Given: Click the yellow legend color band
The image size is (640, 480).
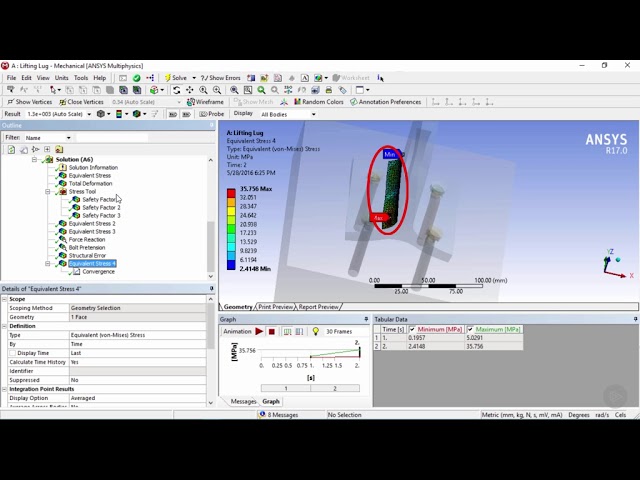Looking at the screenshot, I should 231,211.
